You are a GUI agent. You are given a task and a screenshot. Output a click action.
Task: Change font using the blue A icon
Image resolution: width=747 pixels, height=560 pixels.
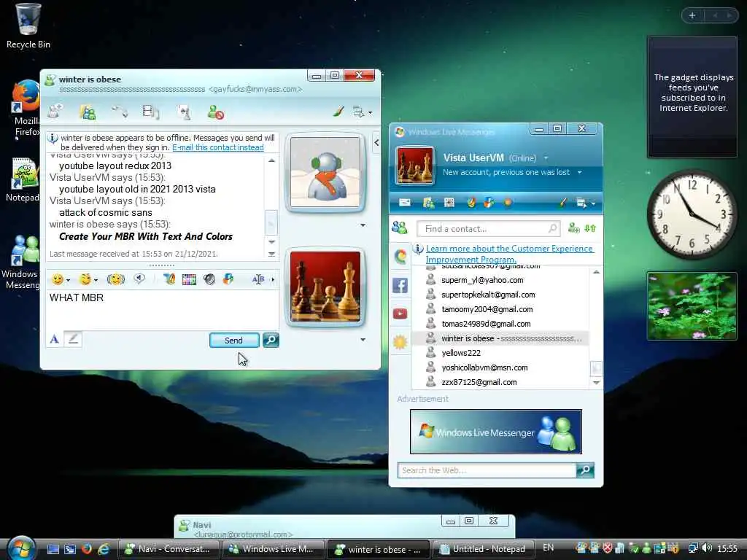click(x=54, y=339)
